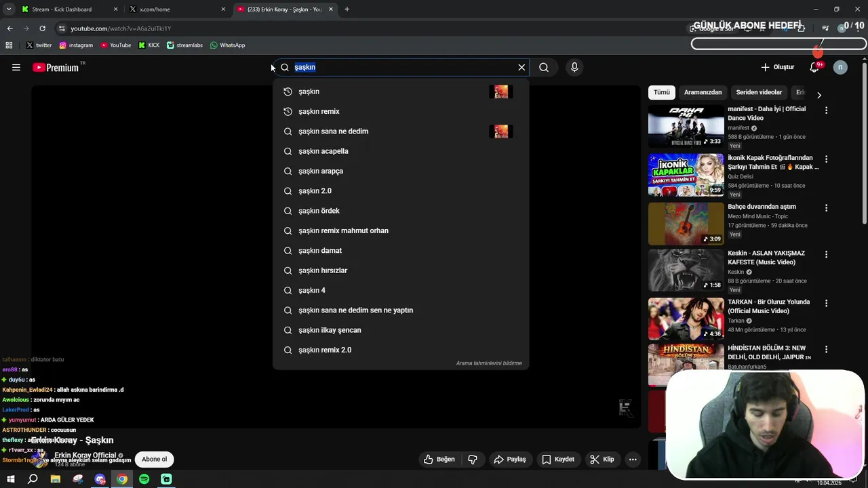The image size is (868, 488).
Task: Open Oluştur create menu
Action: pyautogui.click(x=778, y=67)
